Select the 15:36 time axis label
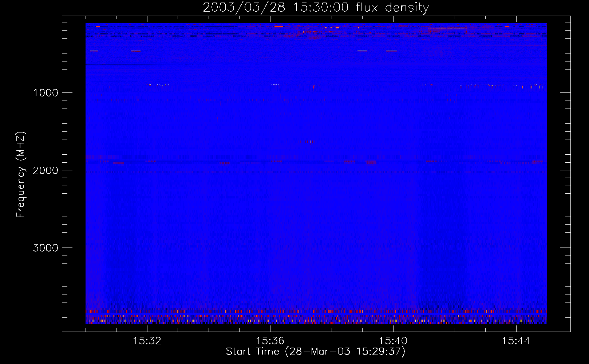Screen dimensions: 589x364 (x=270, y=341)
